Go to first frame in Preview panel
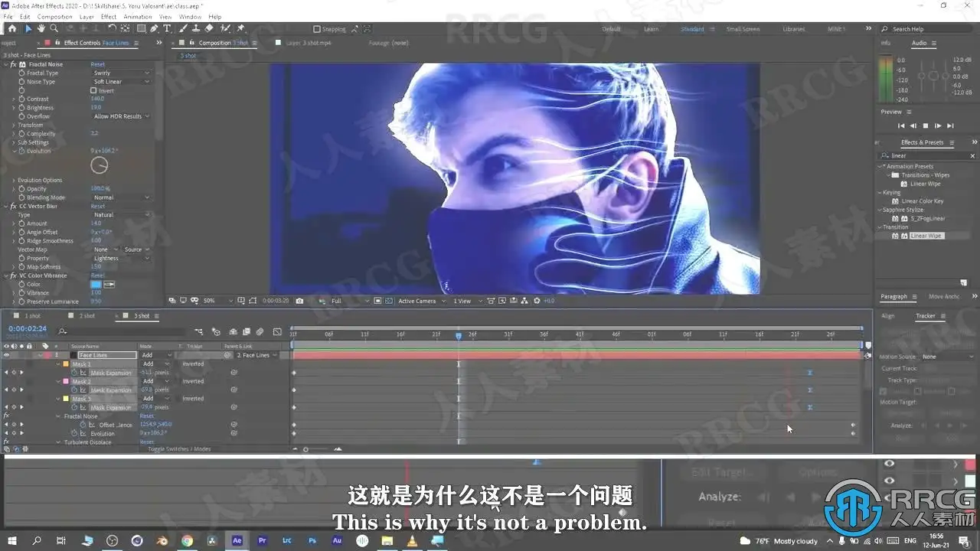Screen dimensions: 980x551 [x=901, y=126]
